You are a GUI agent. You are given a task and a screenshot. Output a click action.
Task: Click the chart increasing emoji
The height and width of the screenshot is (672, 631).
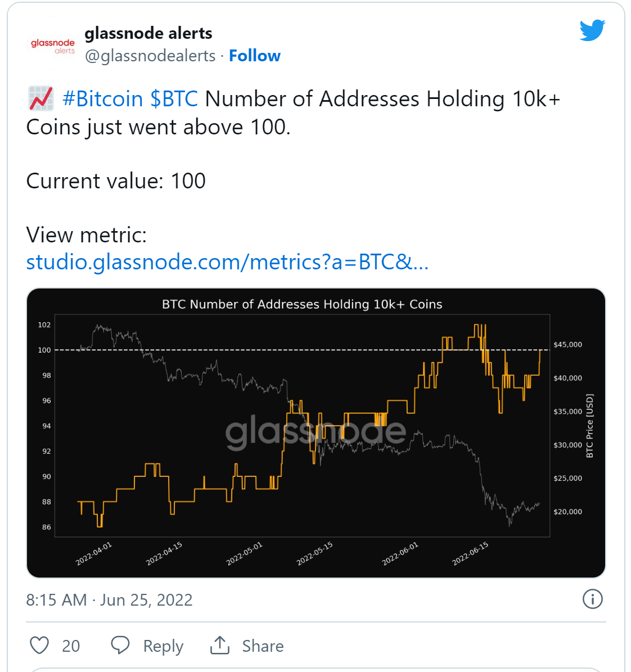40,98
